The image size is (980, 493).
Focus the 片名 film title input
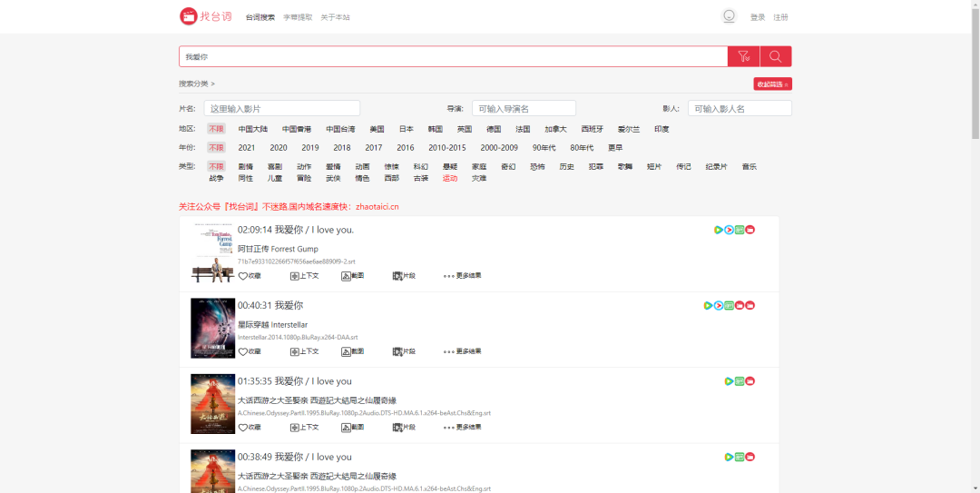click(x=282, y=108)
